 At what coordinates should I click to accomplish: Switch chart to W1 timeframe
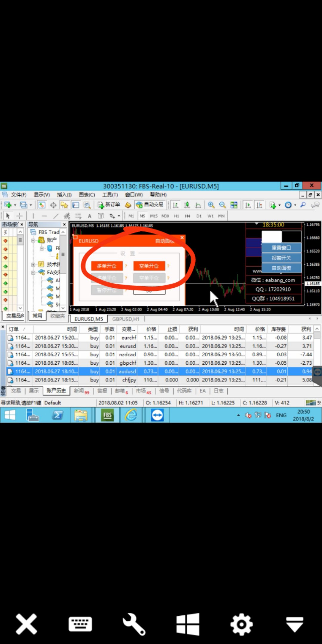click(210, 216)
